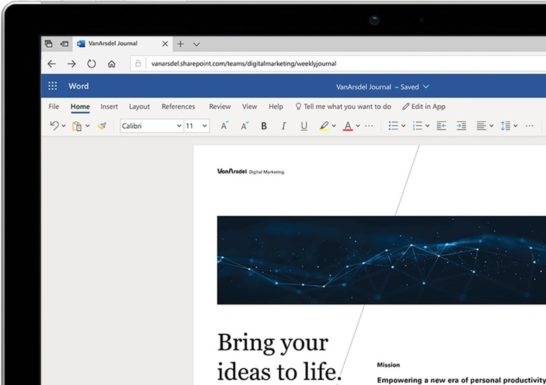Switch to the View tab
The width and height of the screenshot is (546, 385).
[x=250, y=107]
